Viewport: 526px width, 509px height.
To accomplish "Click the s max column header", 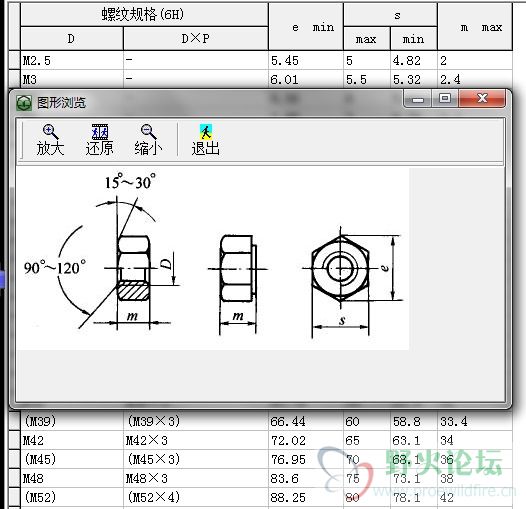I will pos(367,39).
